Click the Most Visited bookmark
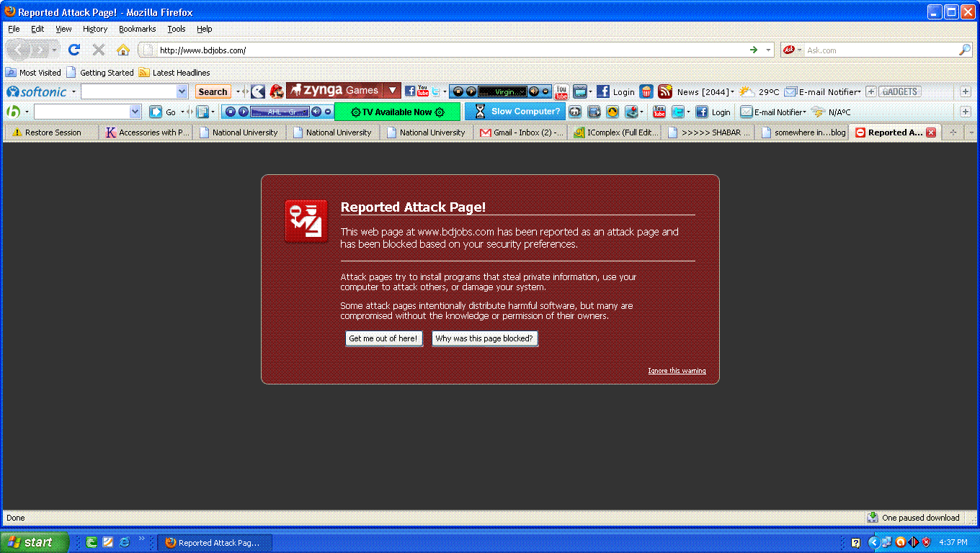 tap(33, 73)
